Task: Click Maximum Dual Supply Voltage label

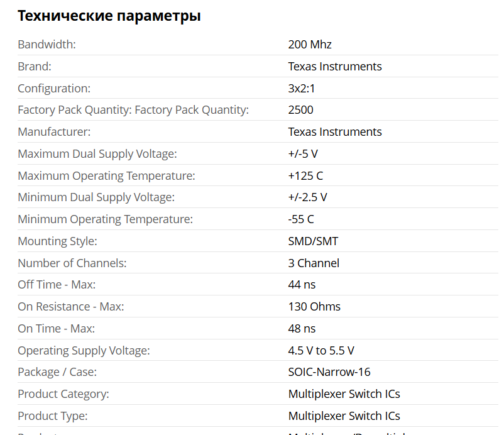Action: click(x=97, y=154)
